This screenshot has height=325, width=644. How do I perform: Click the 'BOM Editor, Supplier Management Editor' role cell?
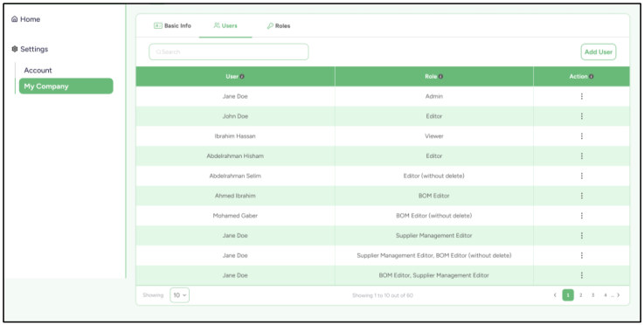click(x=434, y=275)
